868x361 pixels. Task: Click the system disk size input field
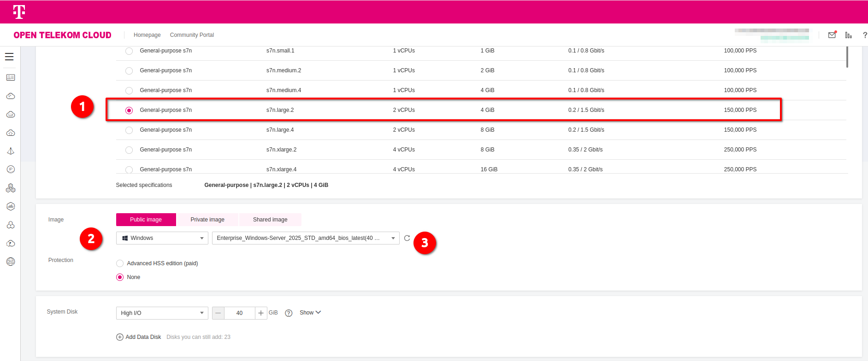click(239, 313)
